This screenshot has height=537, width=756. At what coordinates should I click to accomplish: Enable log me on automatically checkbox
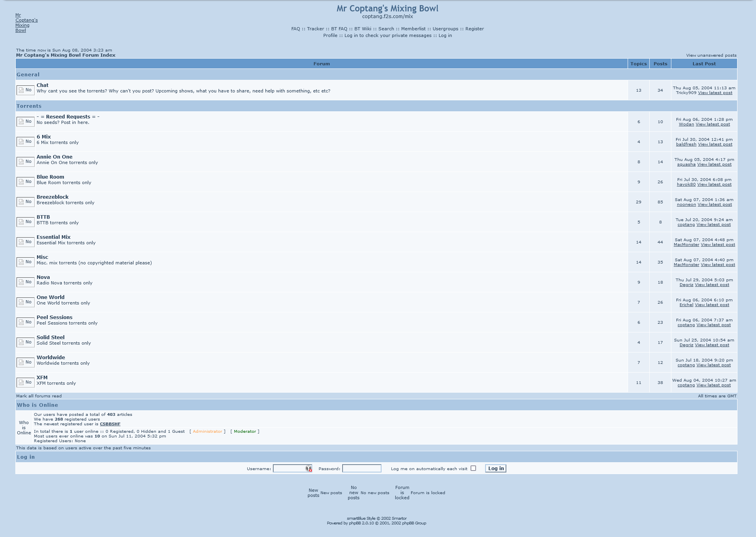tap(473, 468)
